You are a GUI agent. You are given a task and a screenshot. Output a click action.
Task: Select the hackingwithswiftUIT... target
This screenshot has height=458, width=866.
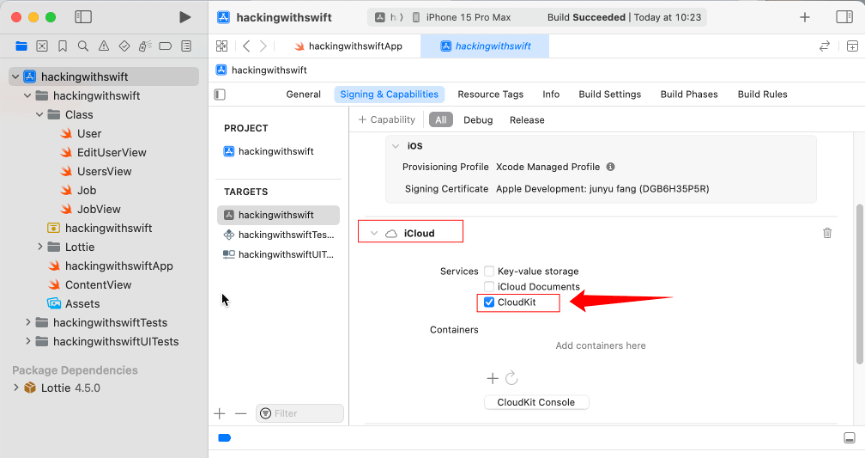pos(279,255)
